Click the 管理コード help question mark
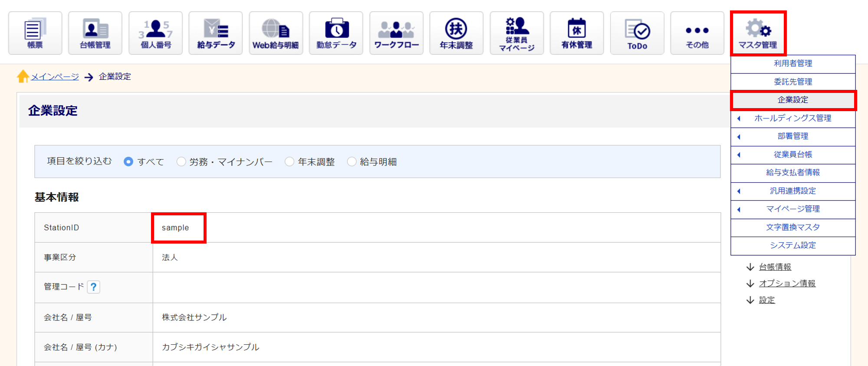The height and width of the screenshot is (366, 868). pyautogui.click(x=93, y=287)
